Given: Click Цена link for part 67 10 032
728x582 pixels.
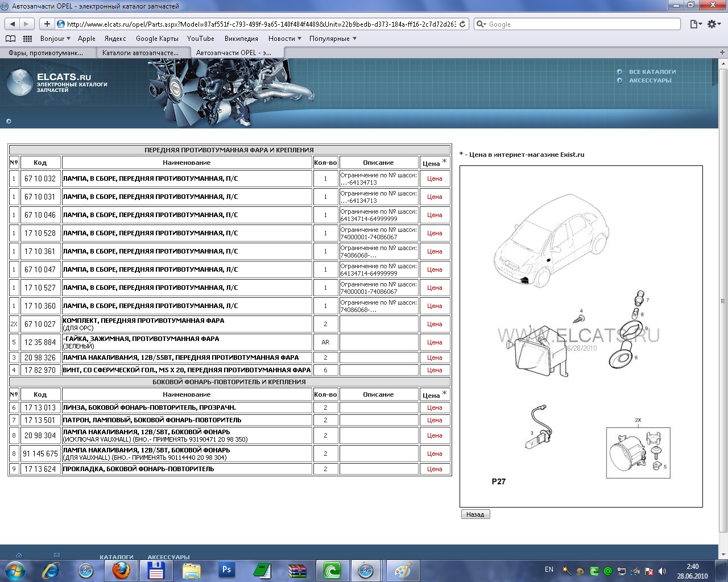Looking at the screenshot, I should (x=435, y=178).
